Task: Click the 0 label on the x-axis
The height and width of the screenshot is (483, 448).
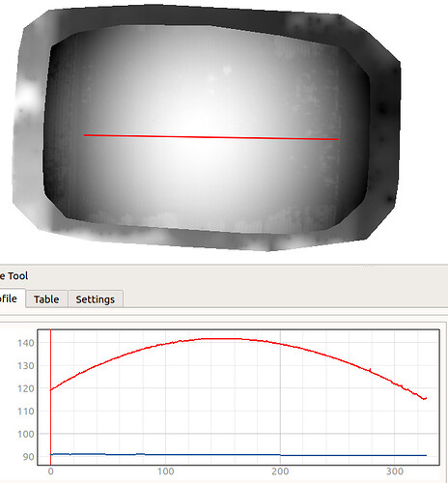Action: point(50,471)
